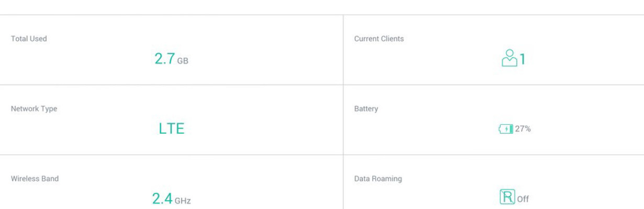The height and width of the screenshot is (209, 644).
Task: Open the Battery status panel cell
Action: (x=494, y=120)
